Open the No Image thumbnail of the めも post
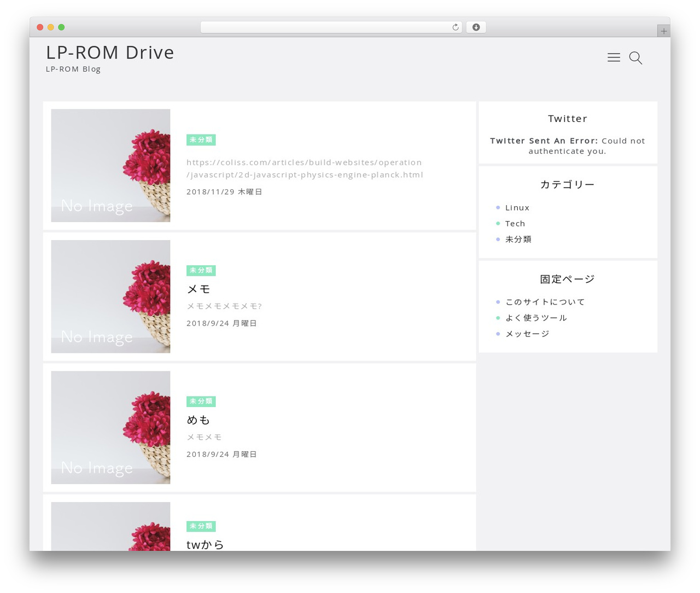The width and height of the screenshot is (700, 593). 110,427
